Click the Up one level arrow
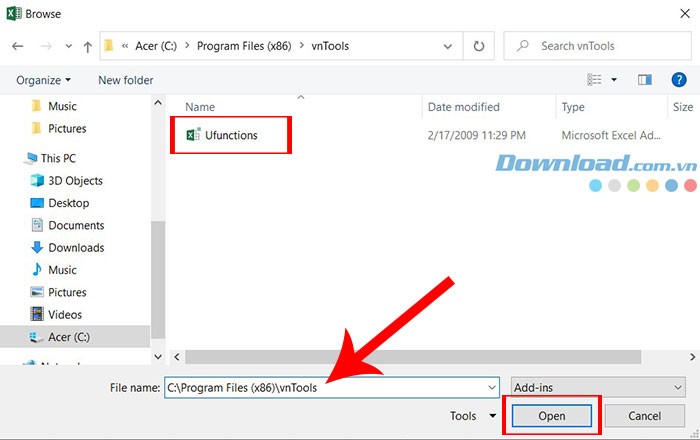The image size is (700, 440). coord(88,46)
